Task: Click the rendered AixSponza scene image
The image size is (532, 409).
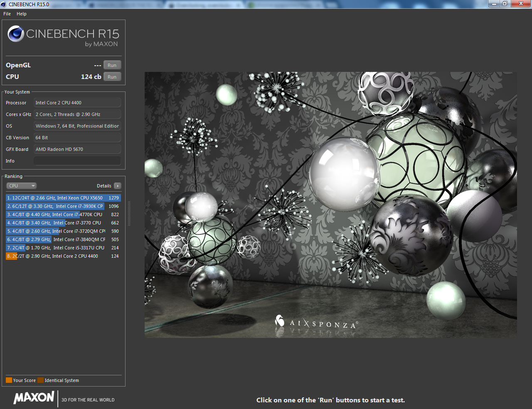Action: pyautogui.click(x=330, y=204)
